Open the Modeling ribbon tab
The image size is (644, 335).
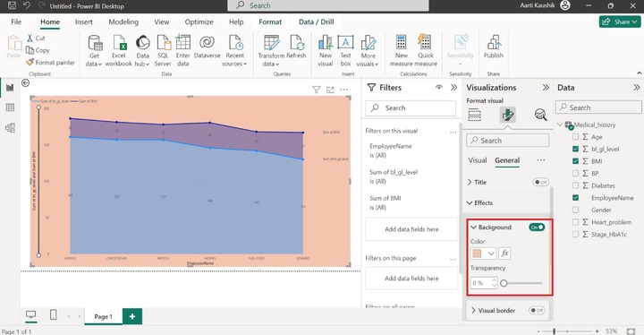(x=123, y=21)
